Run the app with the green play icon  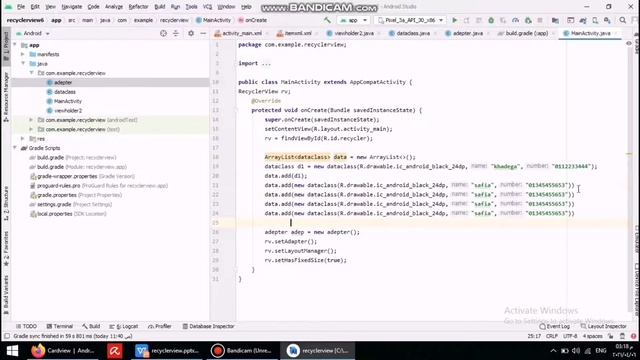click(454, 20)
